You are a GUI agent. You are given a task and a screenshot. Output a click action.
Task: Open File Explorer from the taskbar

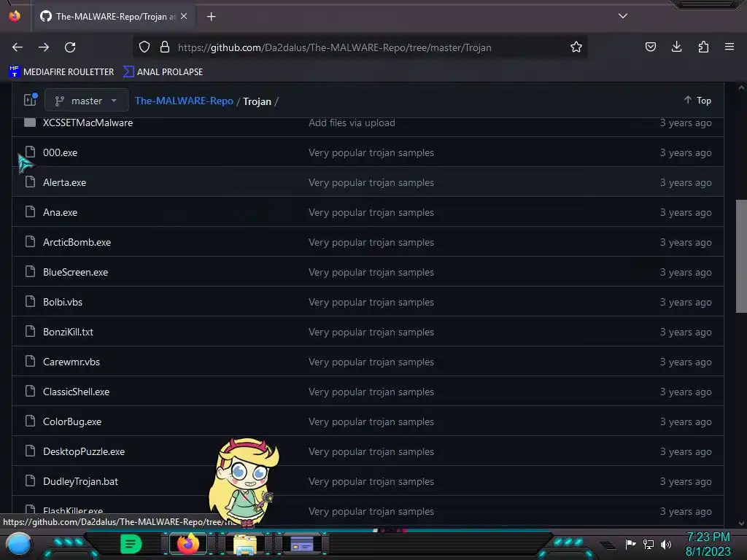pyautogui.click(x=245, y=545)
